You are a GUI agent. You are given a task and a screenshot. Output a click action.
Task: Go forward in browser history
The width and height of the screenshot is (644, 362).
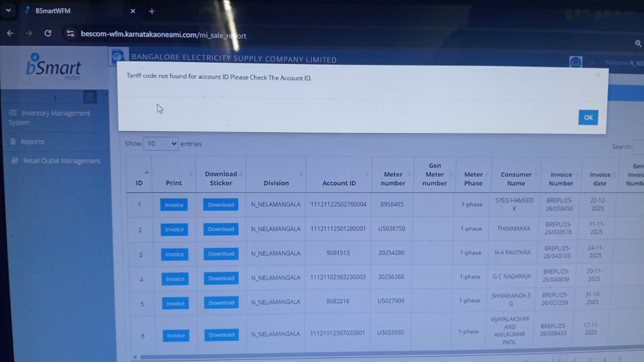click(x=29, y=33)
